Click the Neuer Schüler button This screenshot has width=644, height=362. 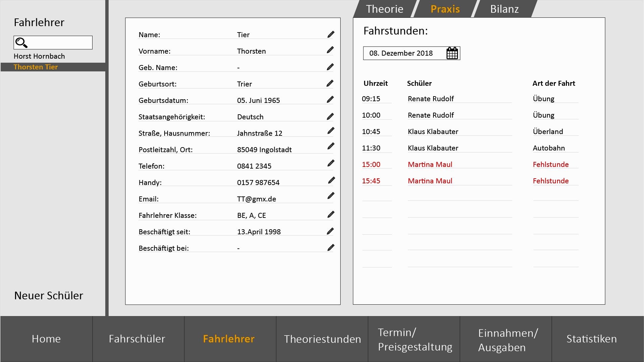tap(49, 296)
